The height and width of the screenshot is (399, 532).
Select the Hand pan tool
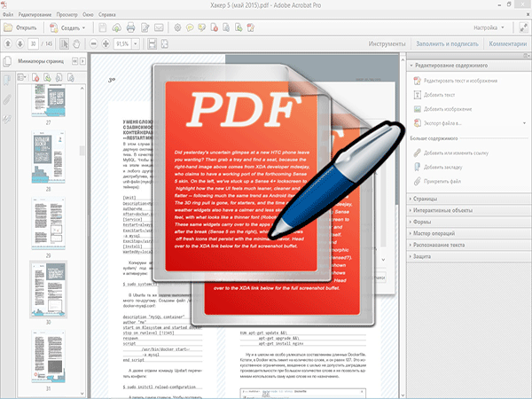[76, 43]
